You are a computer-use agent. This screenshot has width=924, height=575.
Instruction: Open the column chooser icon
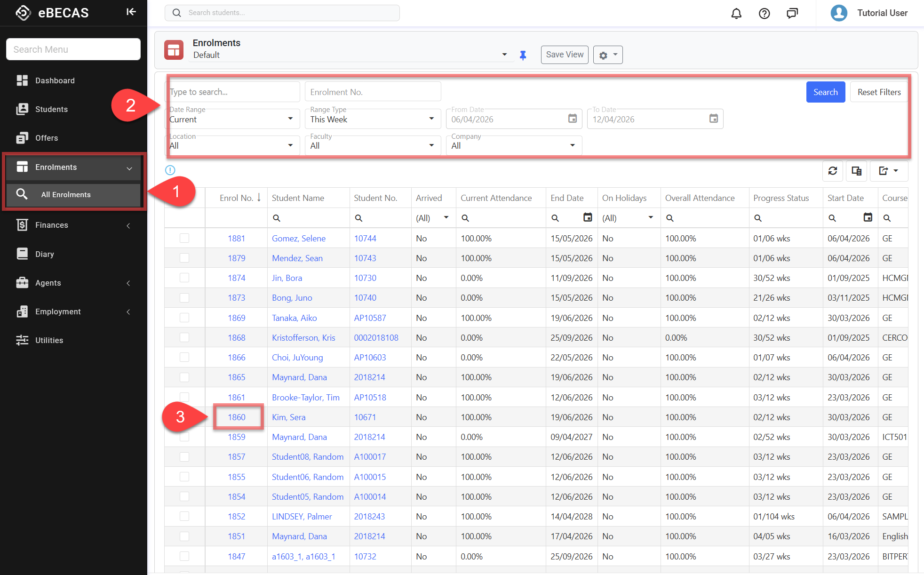(x=856, y=171)
